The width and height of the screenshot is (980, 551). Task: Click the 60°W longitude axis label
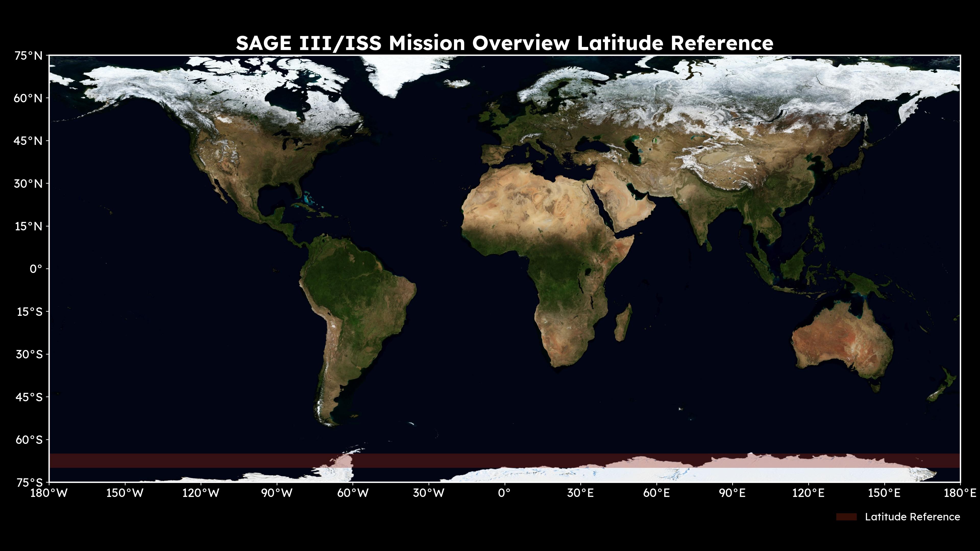(x=353, y=493)
